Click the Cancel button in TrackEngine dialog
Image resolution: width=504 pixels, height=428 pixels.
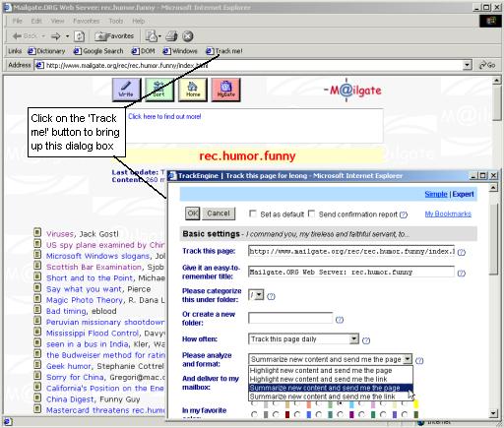pos(219,214)
